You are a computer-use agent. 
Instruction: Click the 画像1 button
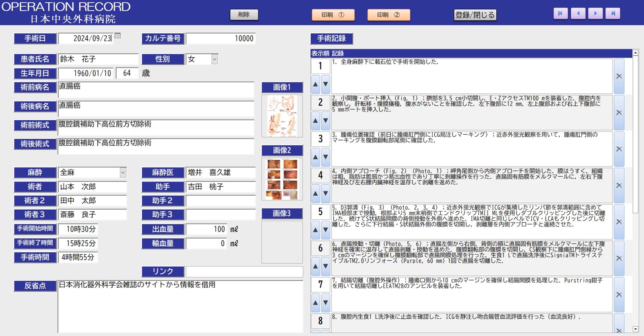pyautogui.click(x=282, y=87)
